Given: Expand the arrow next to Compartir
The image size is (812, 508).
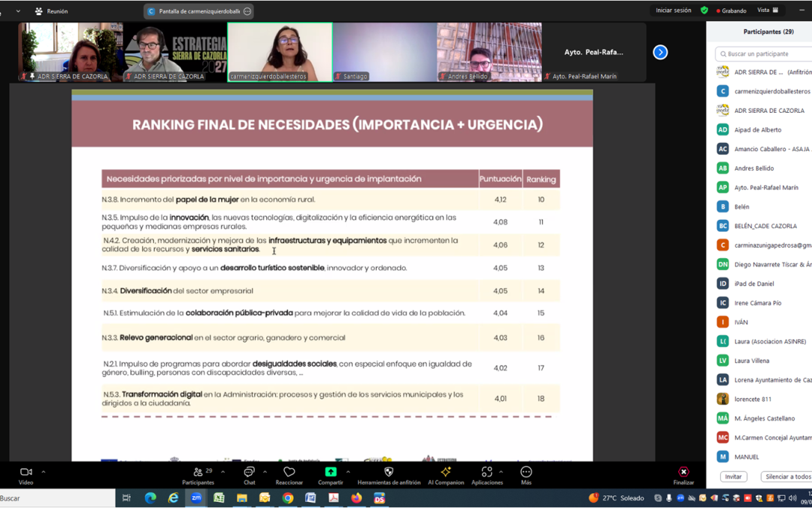Looking at the screenshot, I should (347, 472).
